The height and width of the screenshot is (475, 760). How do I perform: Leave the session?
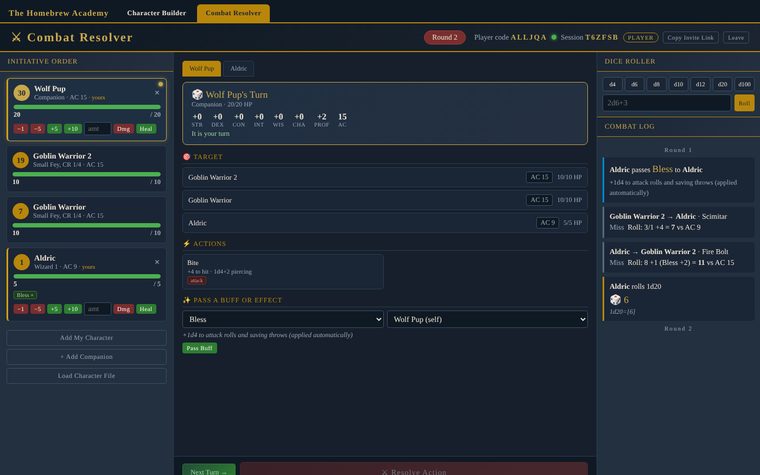735,37
